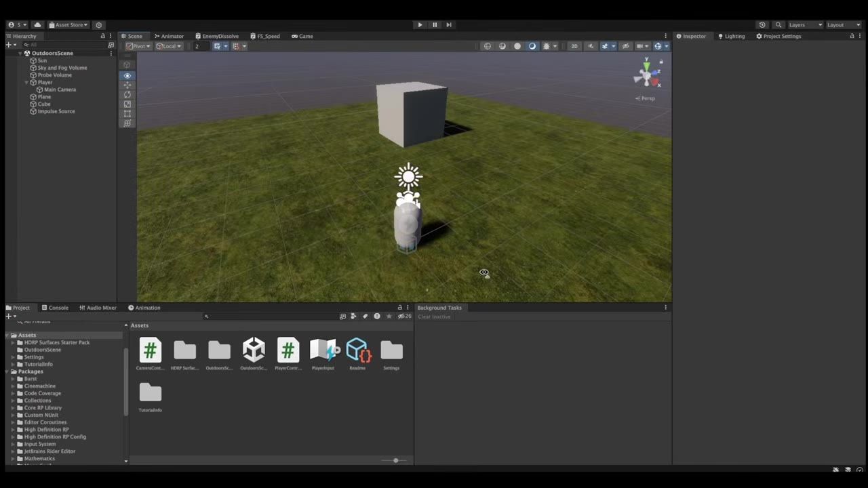Switch to the Game tab
The image size is (868, 488).
pyautogui.click(x=302, y=37)
